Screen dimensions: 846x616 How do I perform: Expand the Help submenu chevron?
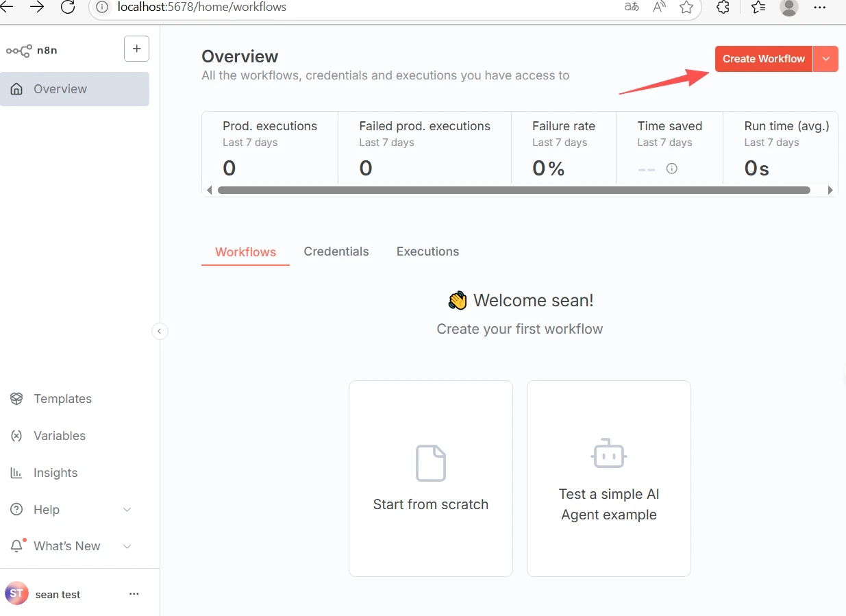[127, 510]
